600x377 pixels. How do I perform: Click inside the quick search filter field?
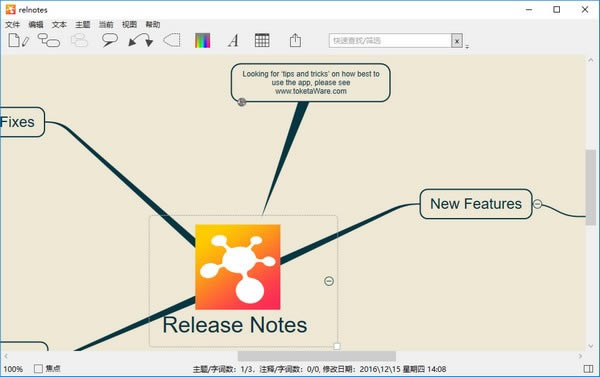(x=390, y=41)
